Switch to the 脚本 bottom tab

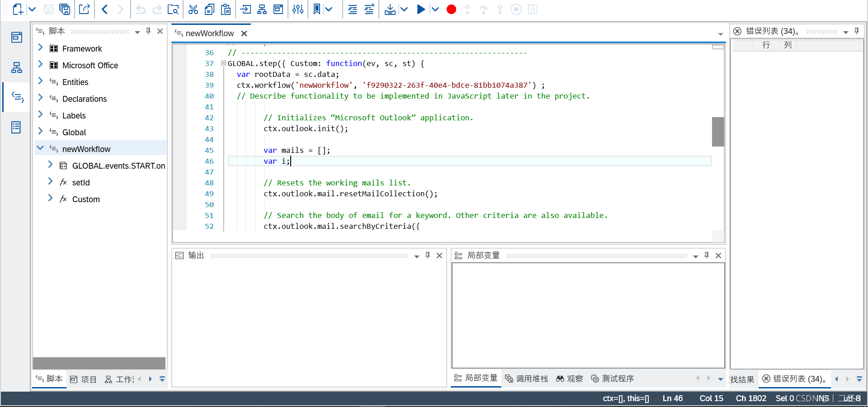pos(49,379)
